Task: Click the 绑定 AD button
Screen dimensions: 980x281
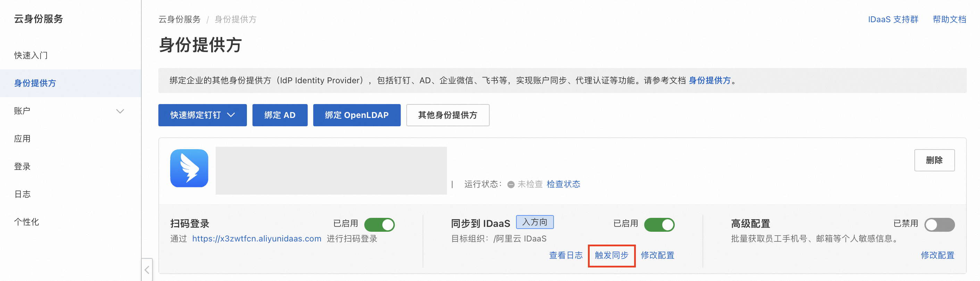Action: click(280, 115)
